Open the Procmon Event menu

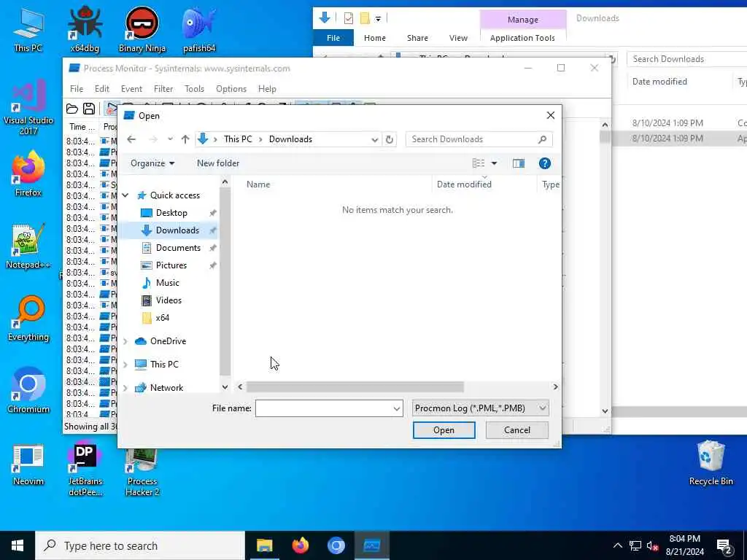pyautogui.click(x=131, y=88)
